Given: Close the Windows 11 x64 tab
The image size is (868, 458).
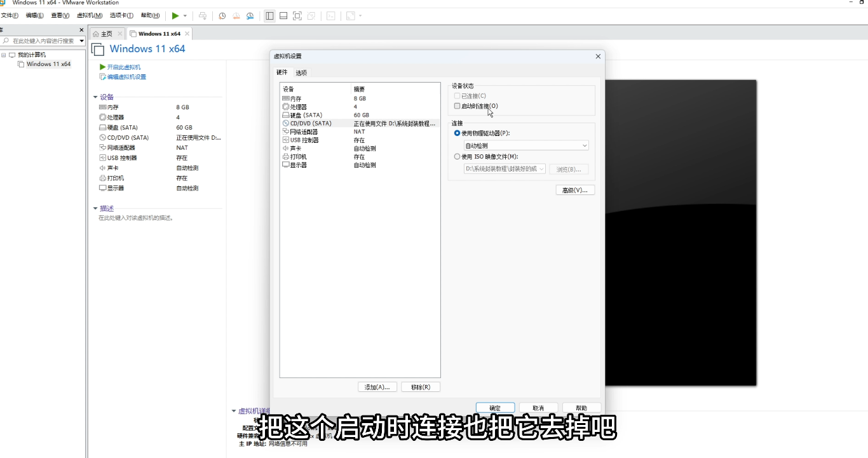Looking at the screenshot, I should (x=187, y=34).
